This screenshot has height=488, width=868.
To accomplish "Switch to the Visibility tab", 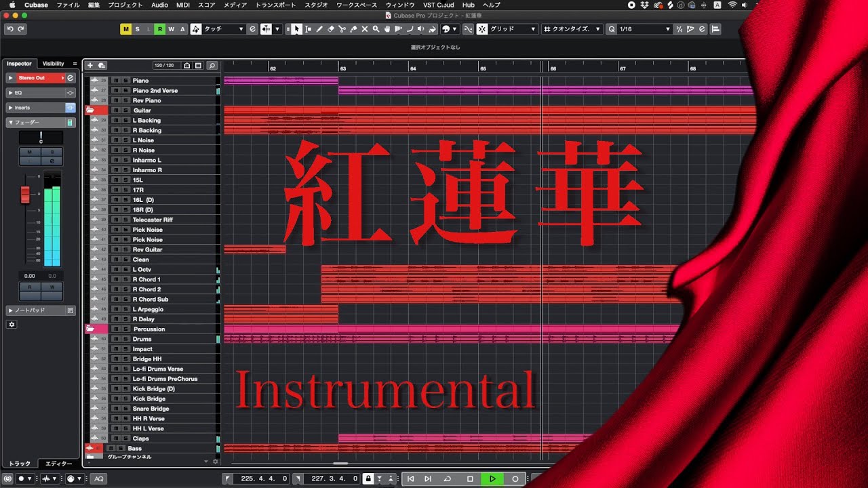I will 53,64.
